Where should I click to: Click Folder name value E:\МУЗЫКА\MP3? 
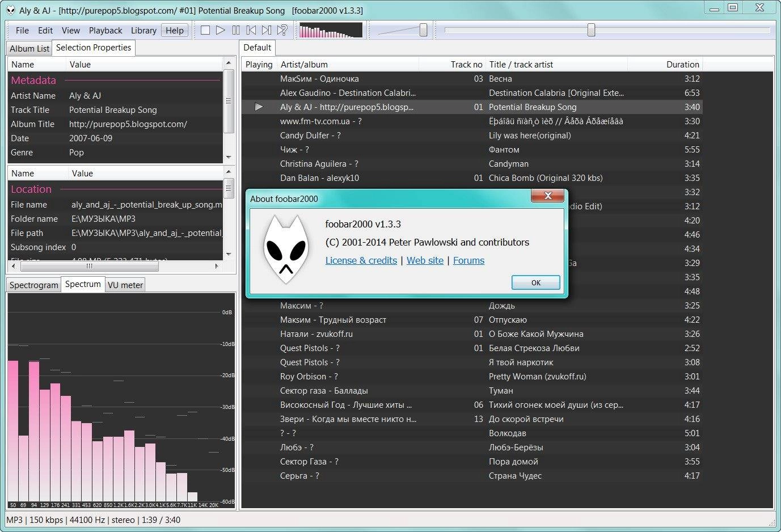[x=103, y=219]
